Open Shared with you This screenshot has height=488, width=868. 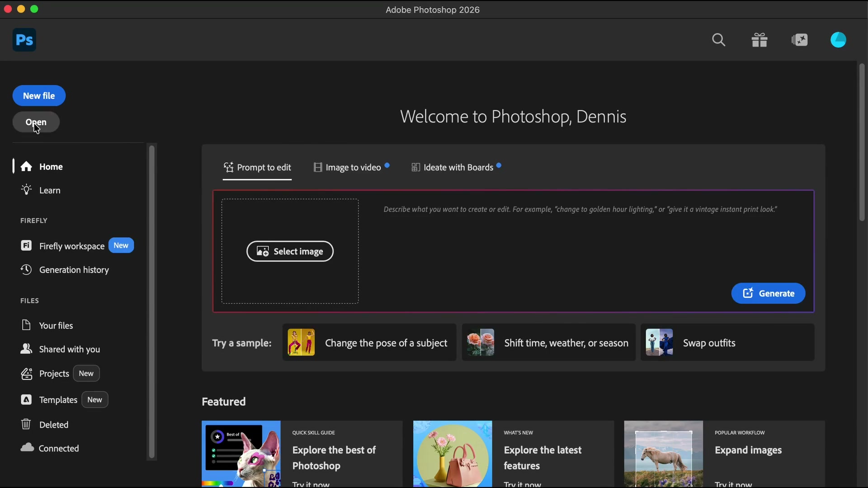pos(61,349)
